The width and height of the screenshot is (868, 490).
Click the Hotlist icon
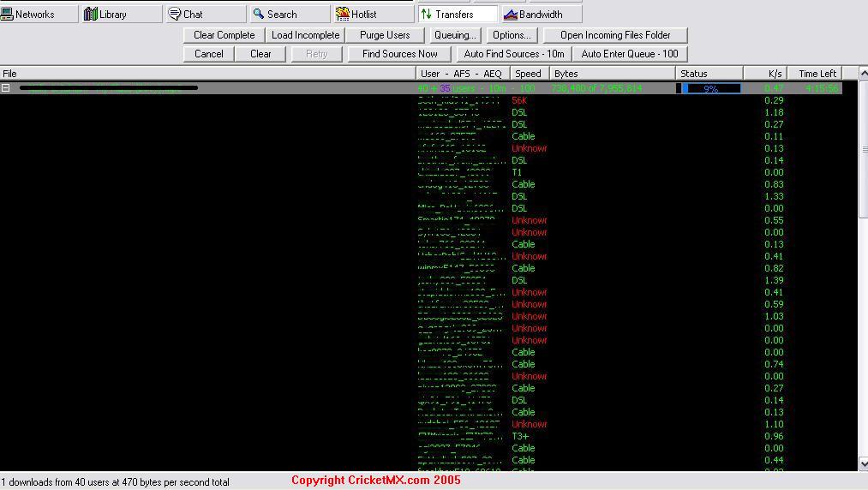[343, 14]
